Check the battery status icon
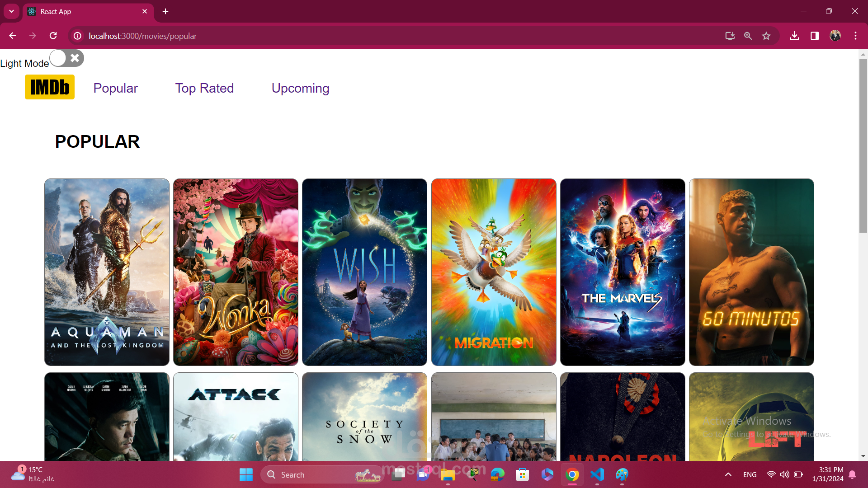The image size is (868, 488). coord(798,474)
